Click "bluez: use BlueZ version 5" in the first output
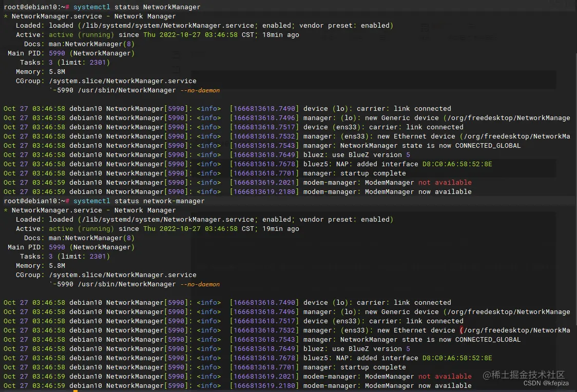This screenshot has height=392, width=577. (357, 155)
